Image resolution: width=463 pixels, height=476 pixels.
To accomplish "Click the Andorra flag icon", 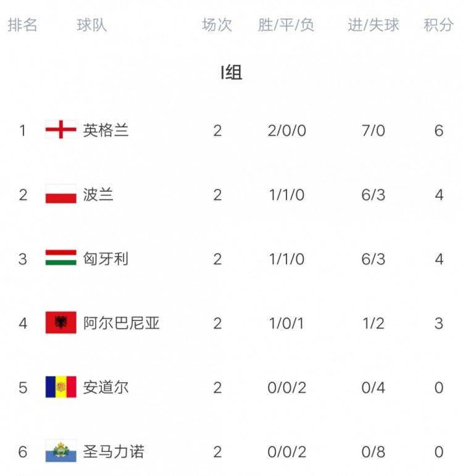I will click(x=60, y=387).
